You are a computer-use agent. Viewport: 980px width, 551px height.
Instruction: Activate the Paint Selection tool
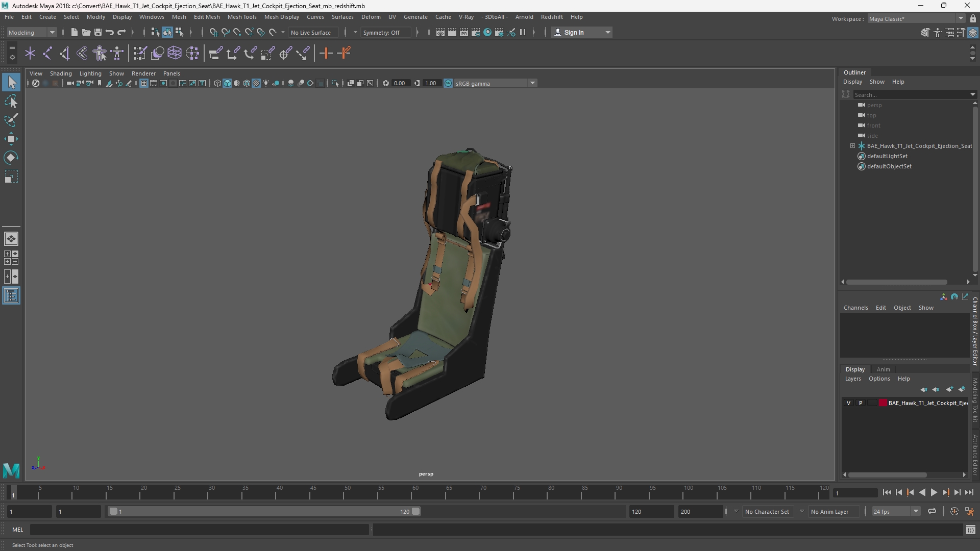point(11,120)
